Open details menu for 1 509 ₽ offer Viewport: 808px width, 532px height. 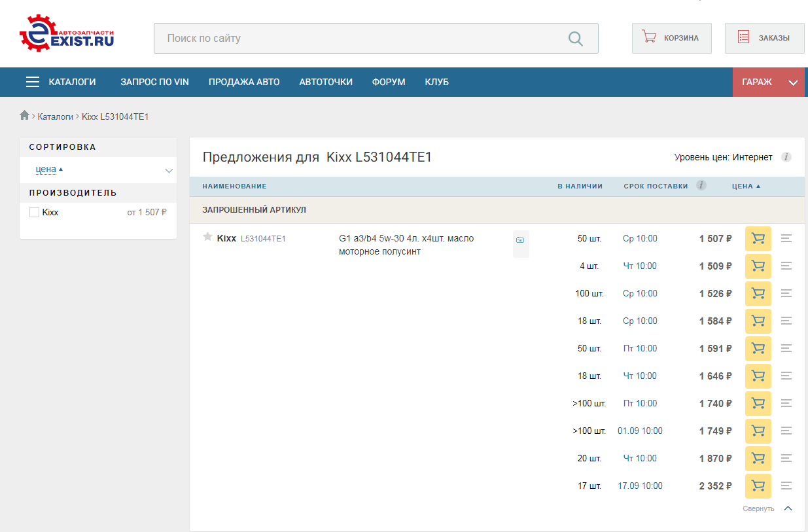point(786,266)
